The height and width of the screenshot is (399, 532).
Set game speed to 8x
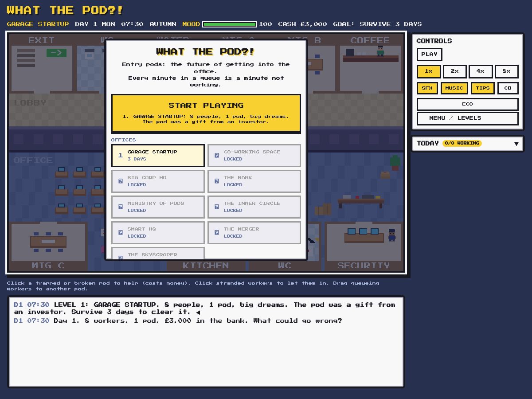506,71
